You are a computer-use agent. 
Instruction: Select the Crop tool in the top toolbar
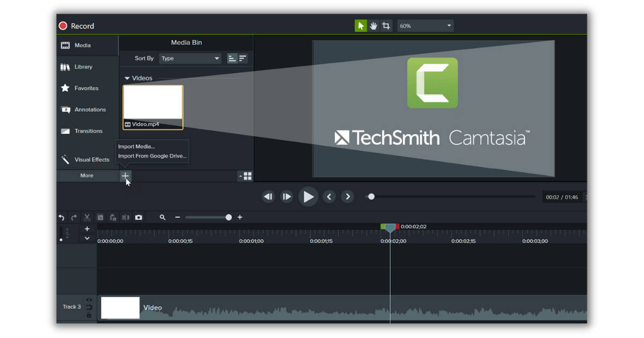pyautogui.click(x=386, y=25)
